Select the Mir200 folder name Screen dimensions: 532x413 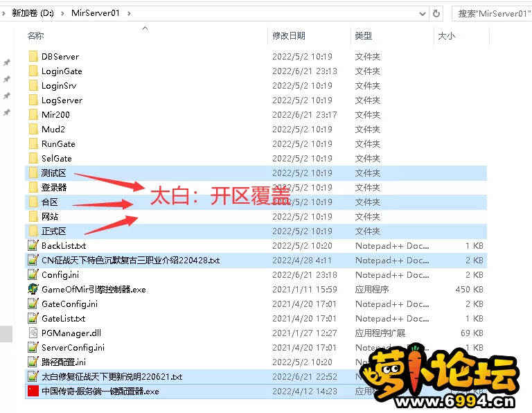pyautogui.click(x=55, y=115)
